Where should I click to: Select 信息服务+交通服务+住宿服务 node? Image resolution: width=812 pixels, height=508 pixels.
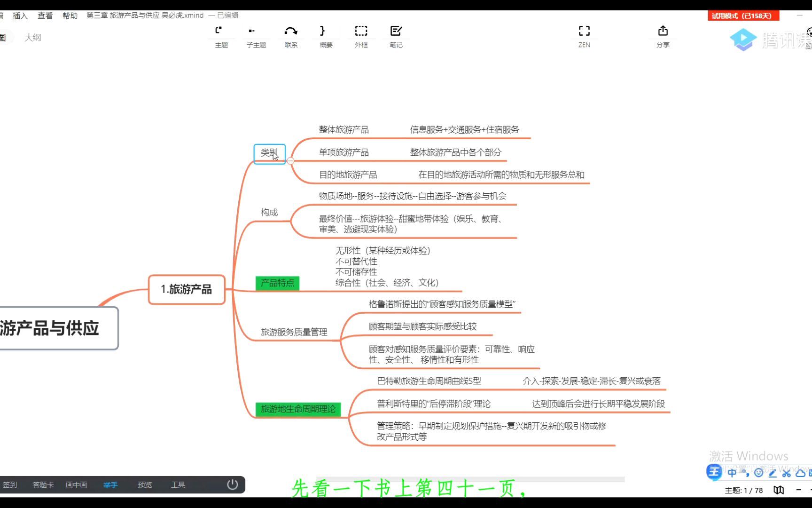pos(464,130)
